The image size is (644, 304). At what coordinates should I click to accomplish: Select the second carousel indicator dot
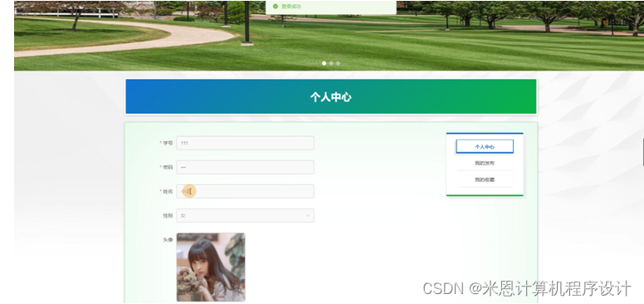point(331,63)
